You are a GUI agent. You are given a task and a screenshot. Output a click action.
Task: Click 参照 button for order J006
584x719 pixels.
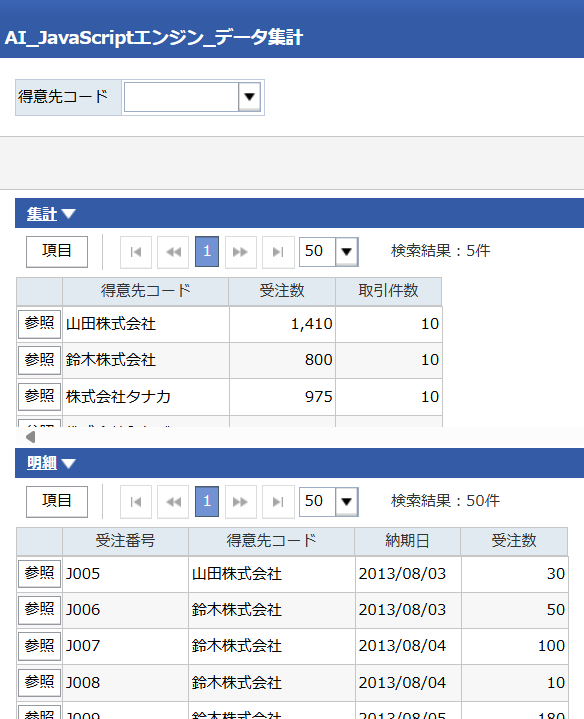[39, 610]
